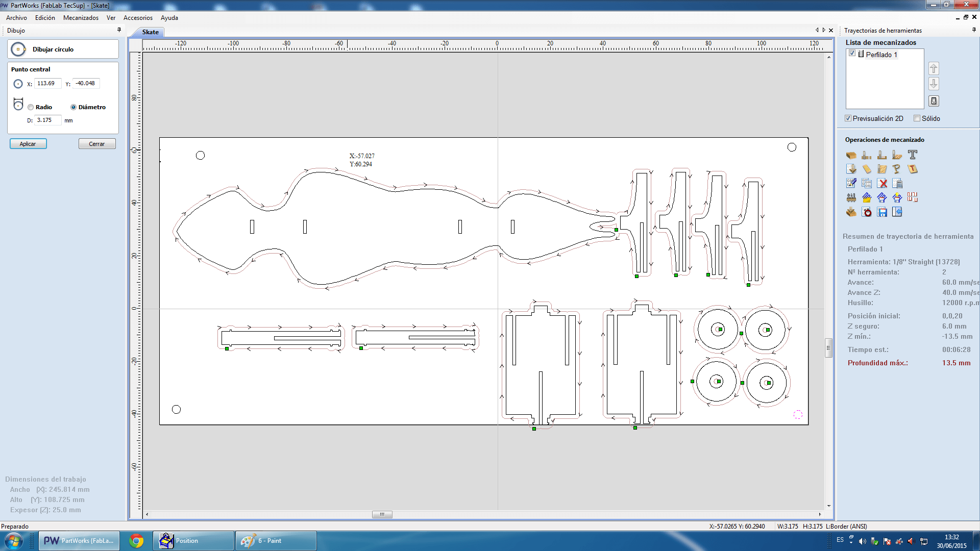Screen dimensions: 980x551
Task: Open the Ayuda menu
Action: click(169, 18)
